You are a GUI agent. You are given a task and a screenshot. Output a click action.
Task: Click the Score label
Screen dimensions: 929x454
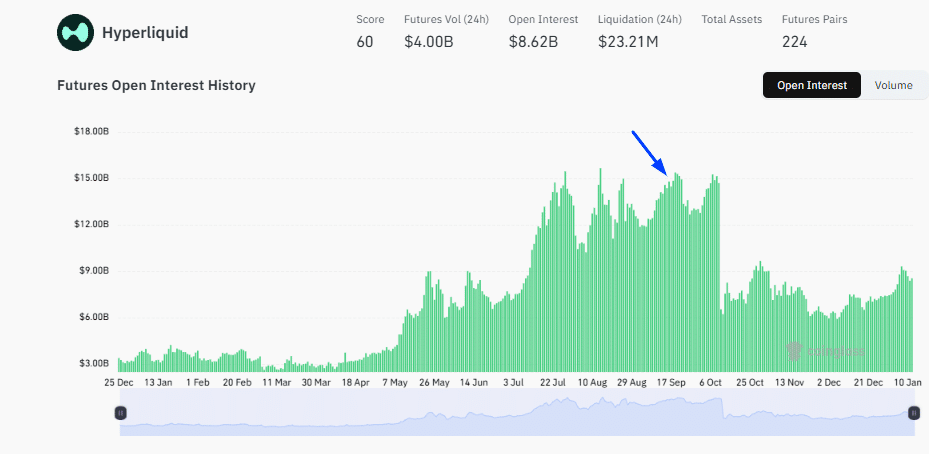(370, 20)
